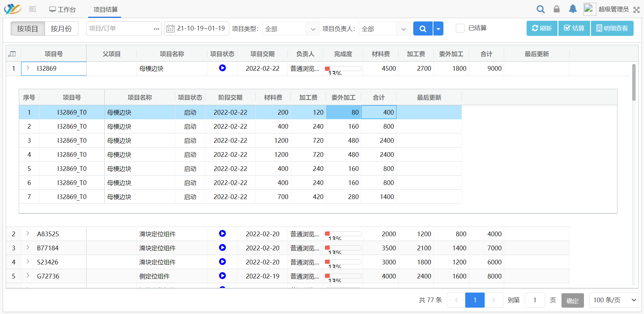Open the 工作台 tab

coord(62,9)
